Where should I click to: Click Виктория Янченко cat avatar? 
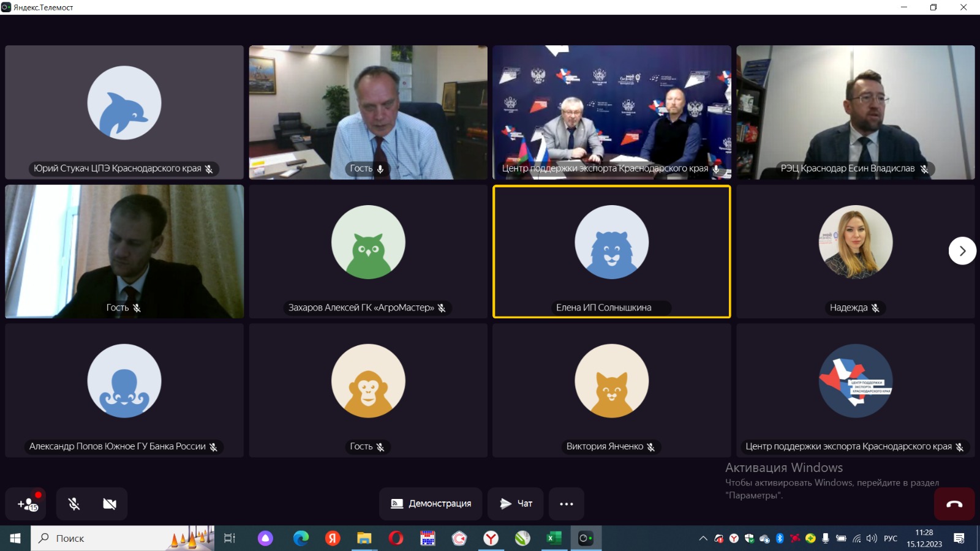(612, 381)
